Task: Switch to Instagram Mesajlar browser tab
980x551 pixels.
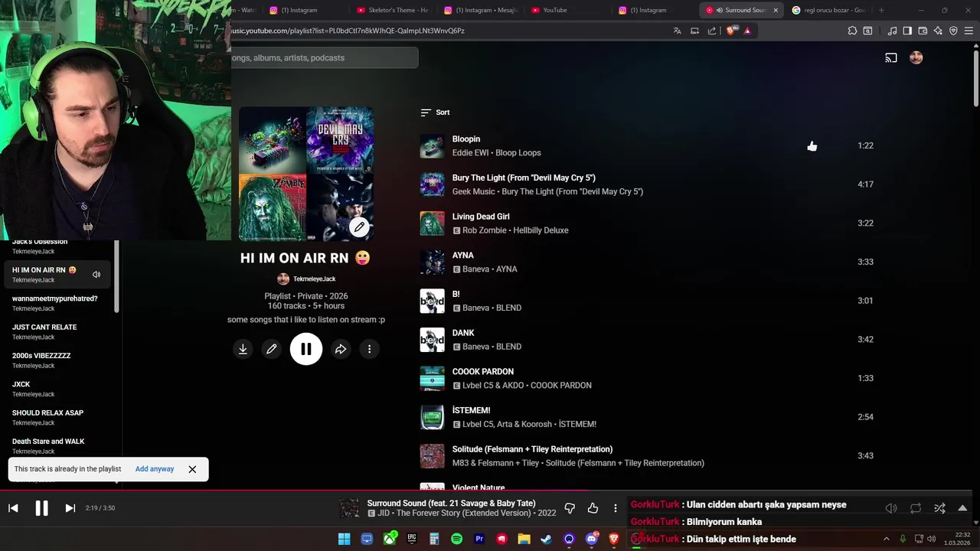Action: pos(479,10)
